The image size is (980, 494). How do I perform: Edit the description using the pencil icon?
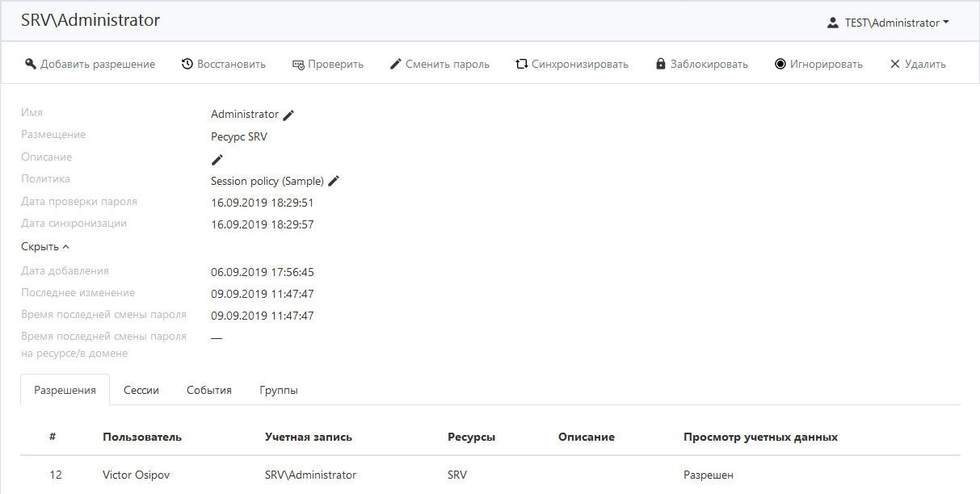click(217, 159)
